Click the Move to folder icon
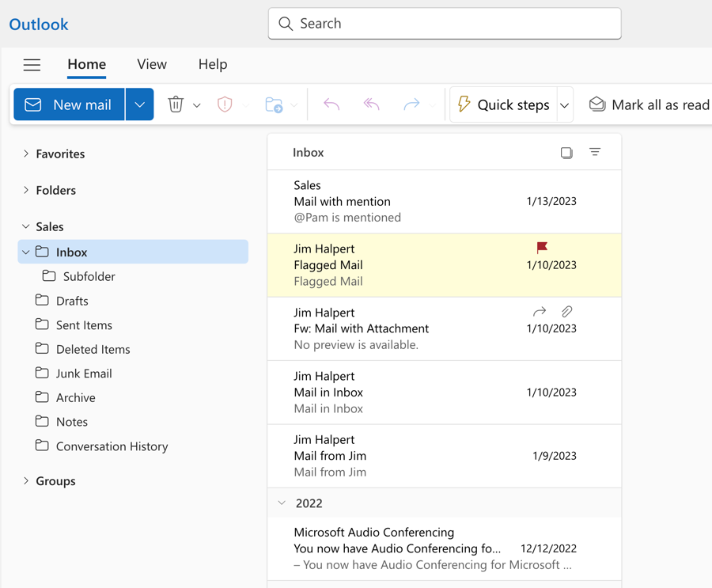This screenshot has height=588, width=712. tap(274, 104)
